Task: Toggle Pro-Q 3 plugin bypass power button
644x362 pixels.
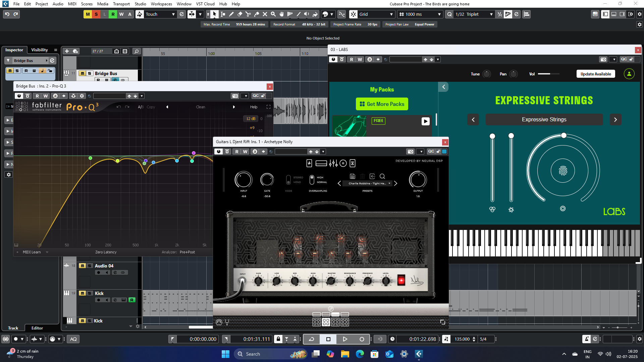Action: click(x=19, y=96)
